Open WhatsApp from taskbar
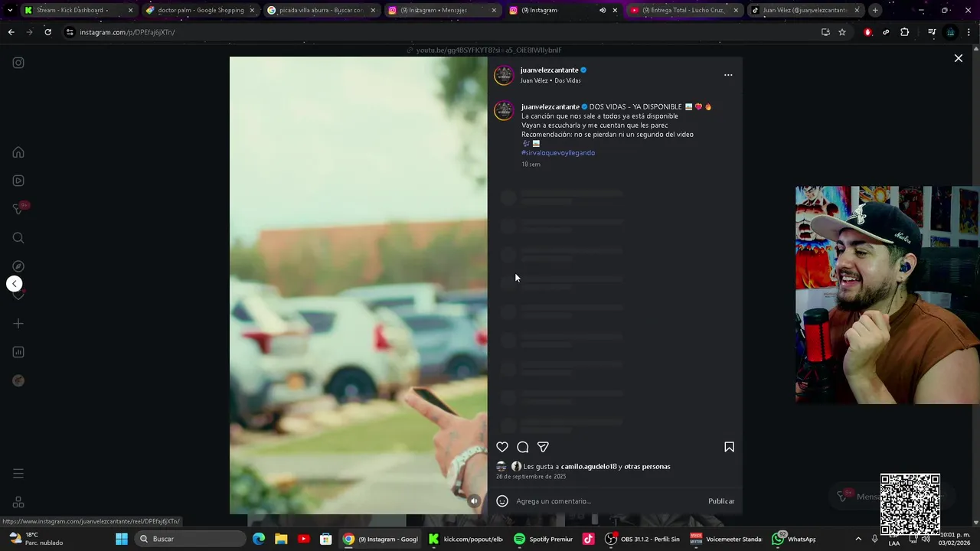Image resolution: width=980 pixels, height=551 pixels. pos(794,539)
